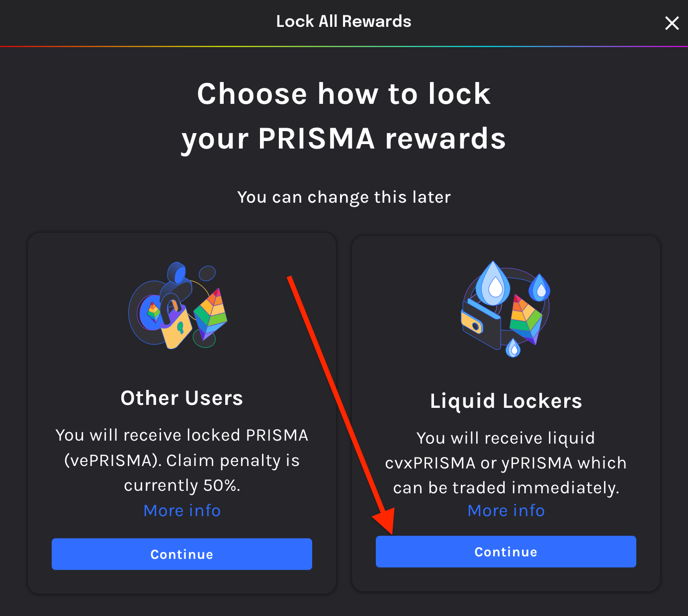Image resolution: width=688 pixels, height=616 pixels.
Task: Click the rainbow prism beside the padlock
Action: click(x=211, y=312)
